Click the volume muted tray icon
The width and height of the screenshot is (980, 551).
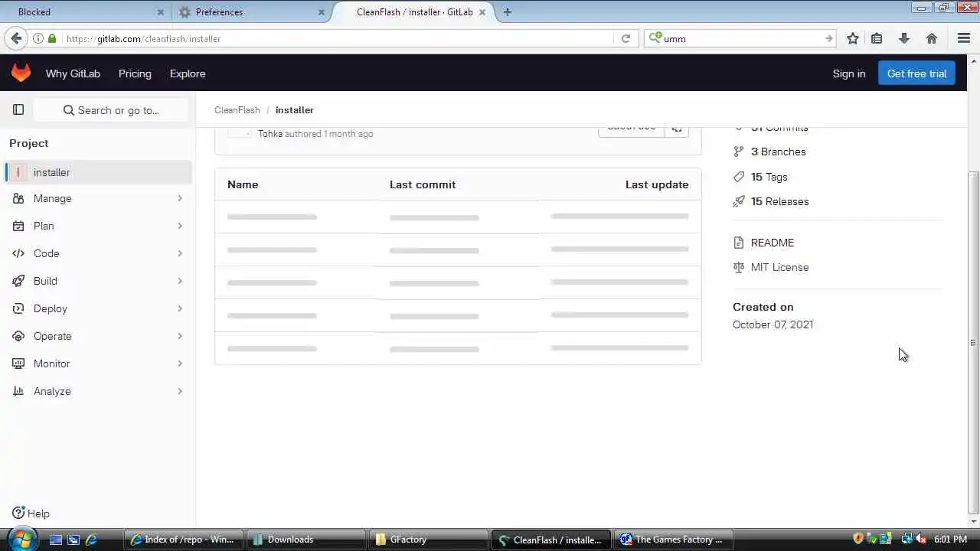921,540
